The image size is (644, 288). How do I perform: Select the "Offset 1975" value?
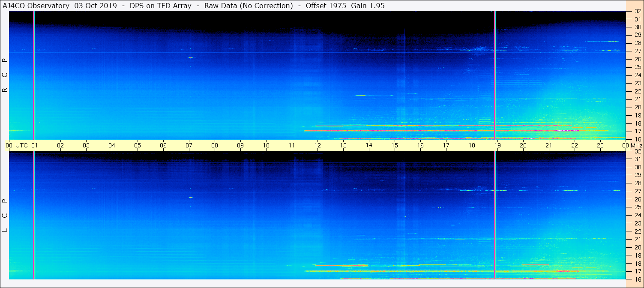[x=326, y=6]
